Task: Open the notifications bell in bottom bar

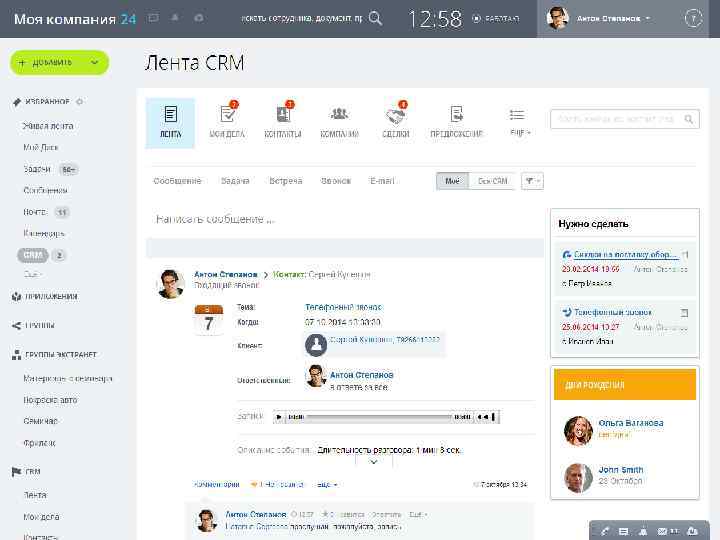Action: coord(643,532)
